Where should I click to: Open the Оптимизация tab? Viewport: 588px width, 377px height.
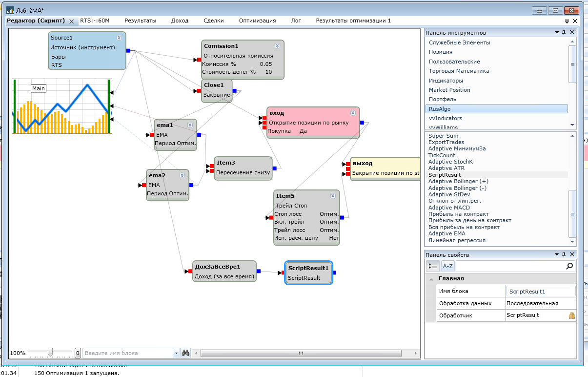tap(257, 21)
